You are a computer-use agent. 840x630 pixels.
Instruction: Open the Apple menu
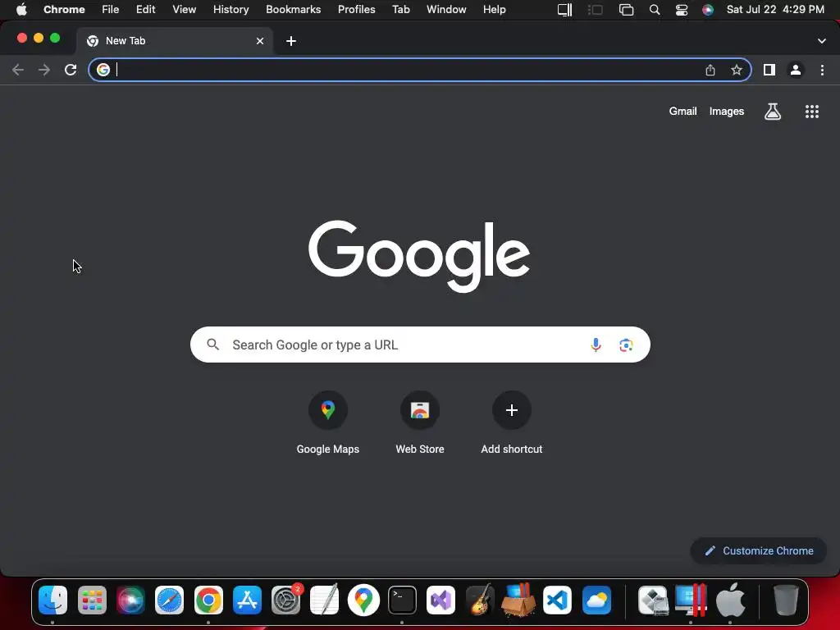[21, 10]
